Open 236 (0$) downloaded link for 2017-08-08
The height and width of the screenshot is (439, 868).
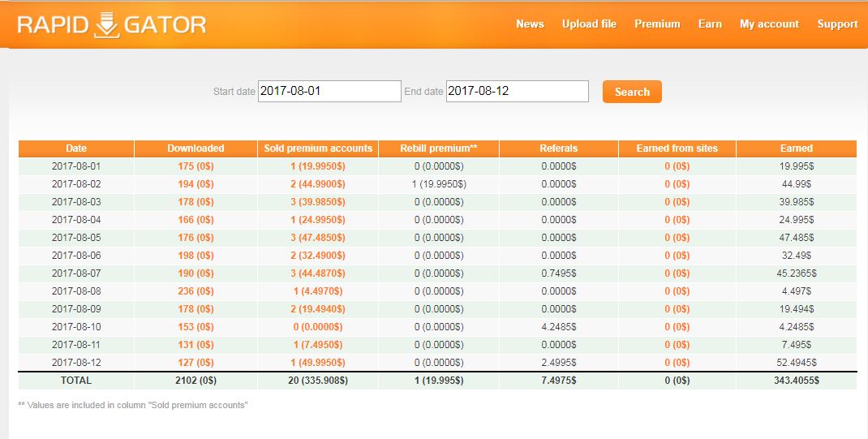(x=196, y=291)
